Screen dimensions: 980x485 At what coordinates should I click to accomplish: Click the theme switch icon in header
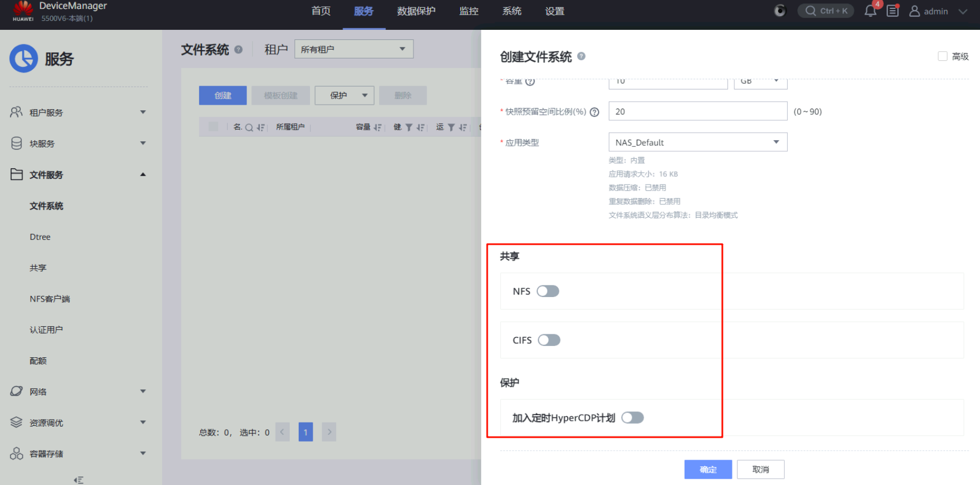click(780, 11)
